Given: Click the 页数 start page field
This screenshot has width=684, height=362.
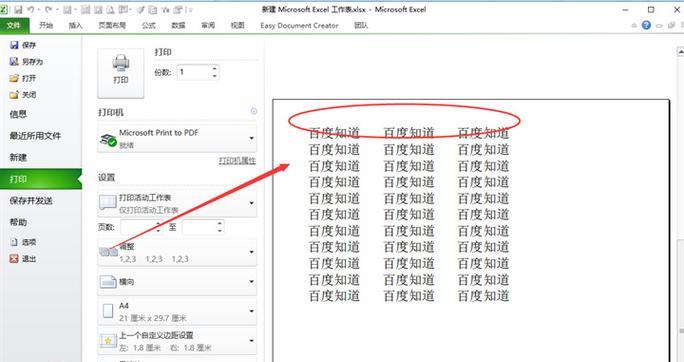Looking at the screenshot, I should (137, 227).
